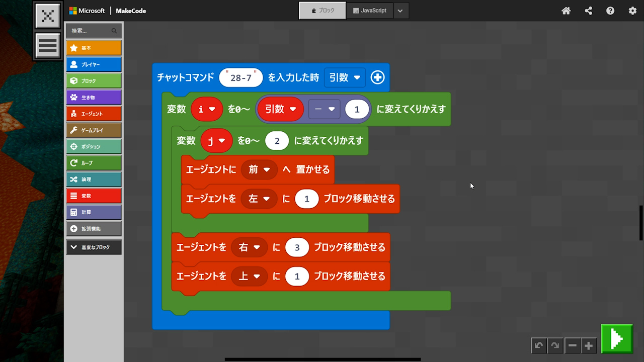The width and height of the screenshot is (644, 362).
Task: Zoom out with the minus icon
Action: pos(572,345)
